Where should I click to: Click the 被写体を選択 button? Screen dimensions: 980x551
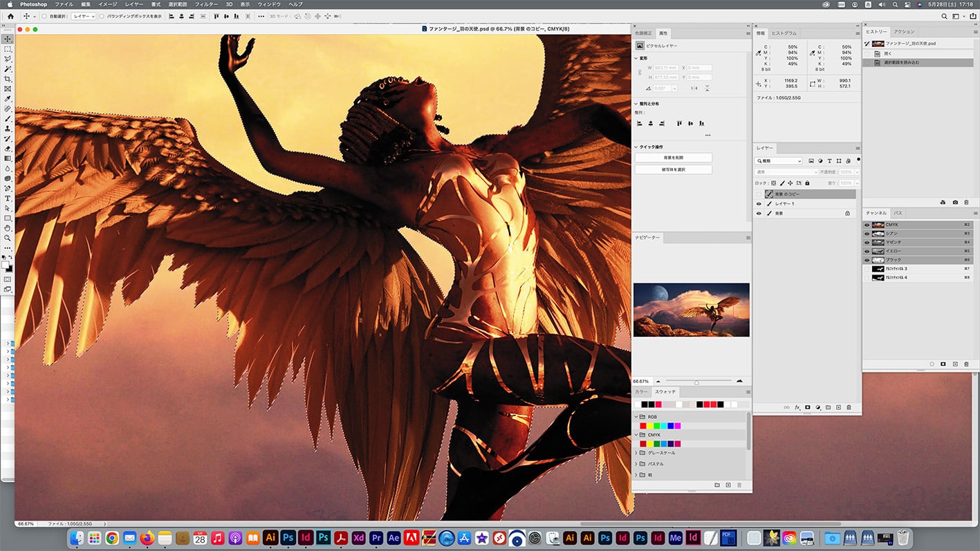pos(673,169)
